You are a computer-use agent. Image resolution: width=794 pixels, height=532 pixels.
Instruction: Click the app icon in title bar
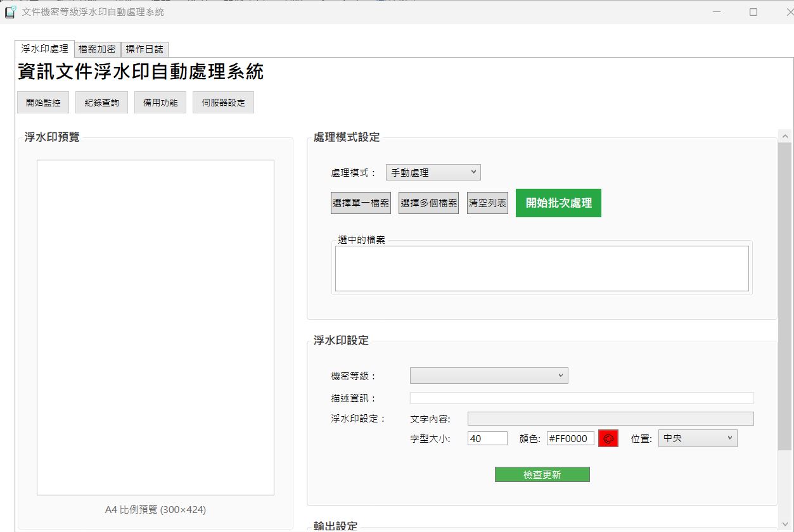pos(10,12)
